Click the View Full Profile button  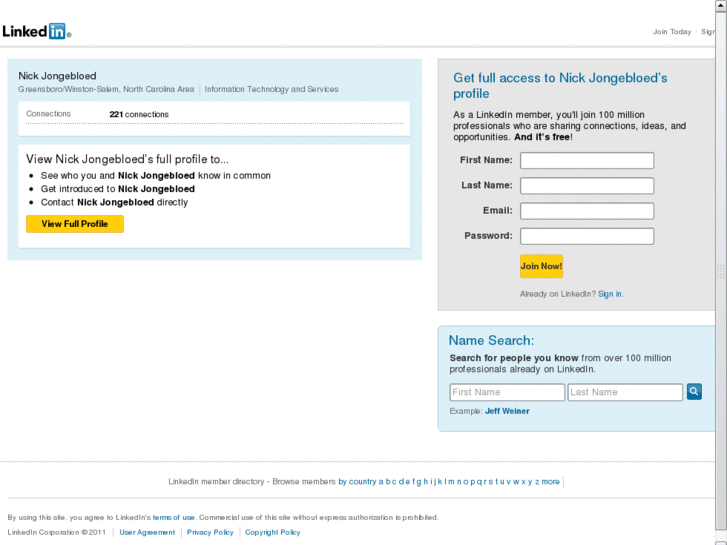pos(75,224)
